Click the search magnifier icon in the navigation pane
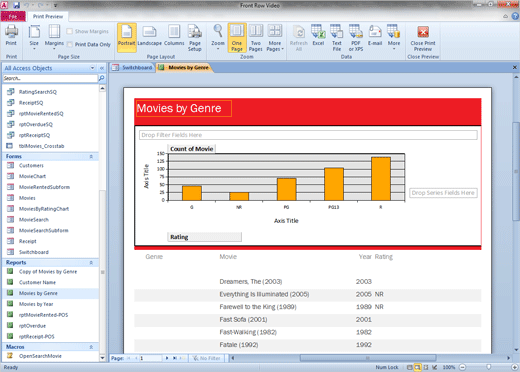Viewport: 520px width, 372px height. click(x=102, y=78)
